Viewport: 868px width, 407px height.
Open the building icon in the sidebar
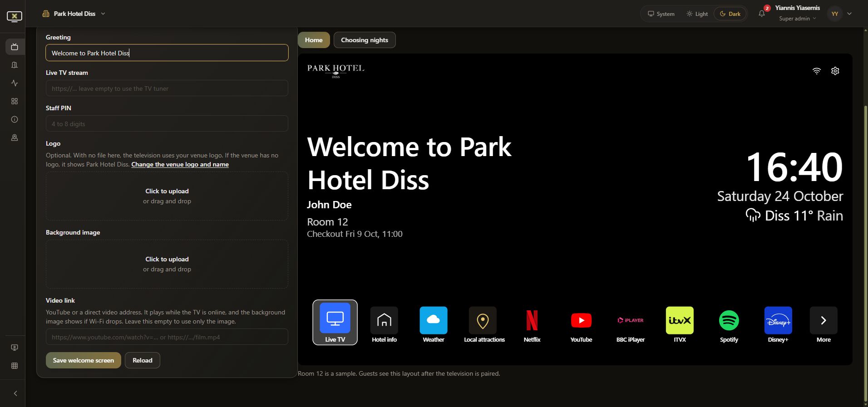[15, 65]
